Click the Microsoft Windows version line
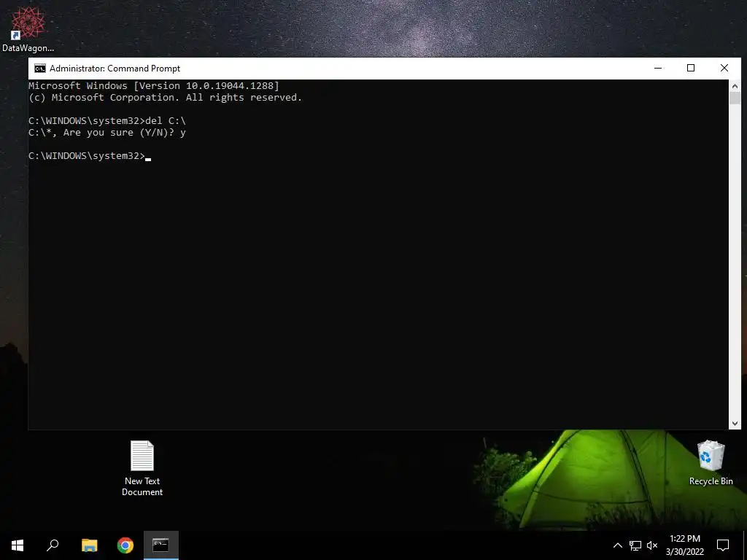 pos(154,86)
